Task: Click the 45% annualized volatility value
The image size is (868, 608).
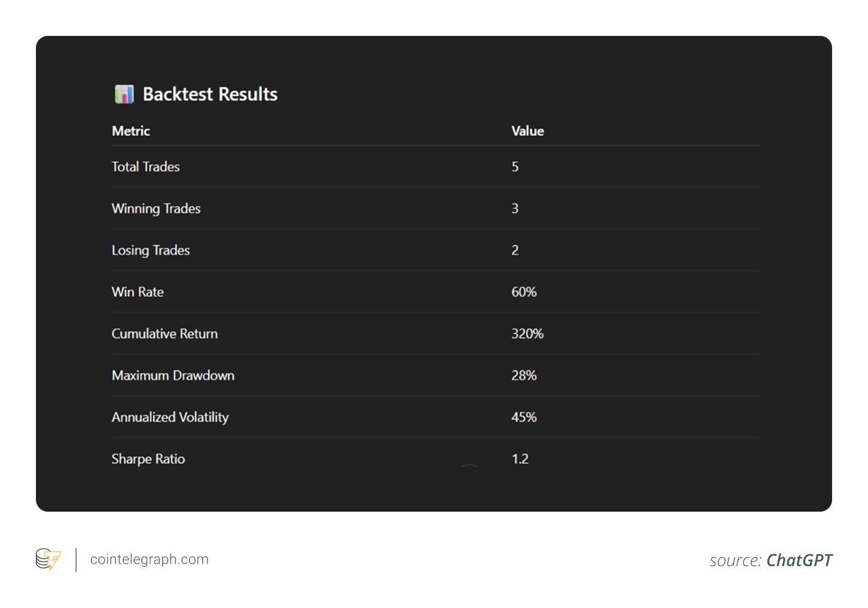Action: (524, 417)
